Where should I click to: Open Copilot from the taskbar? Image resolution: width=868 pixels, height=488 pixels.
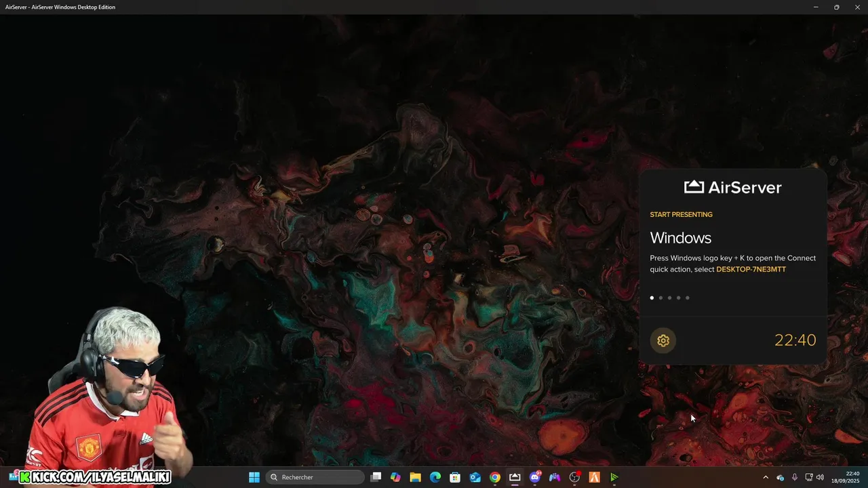396,477
